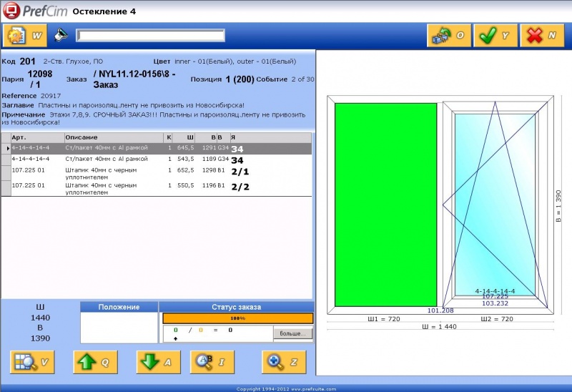Viewport: 572px width, 392px height.
Task: Cancel with red cross N button
Action: tap(542, 35)
